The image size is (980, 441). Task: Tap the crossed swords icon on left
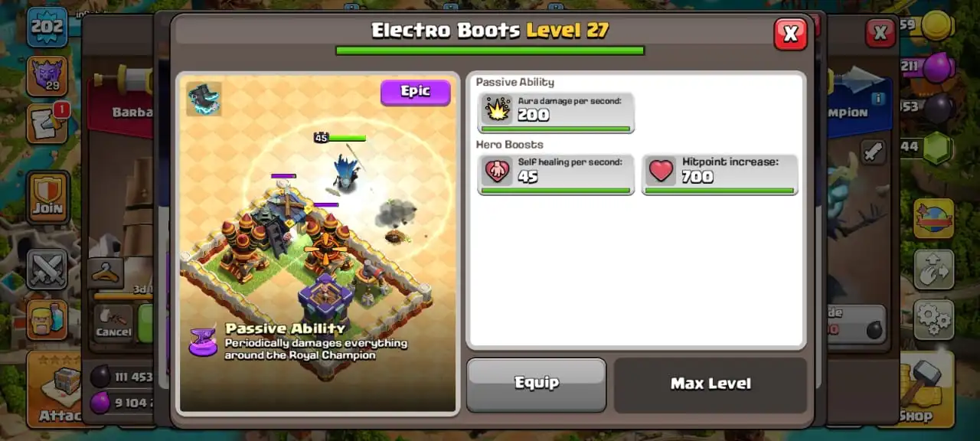point(47,269)
